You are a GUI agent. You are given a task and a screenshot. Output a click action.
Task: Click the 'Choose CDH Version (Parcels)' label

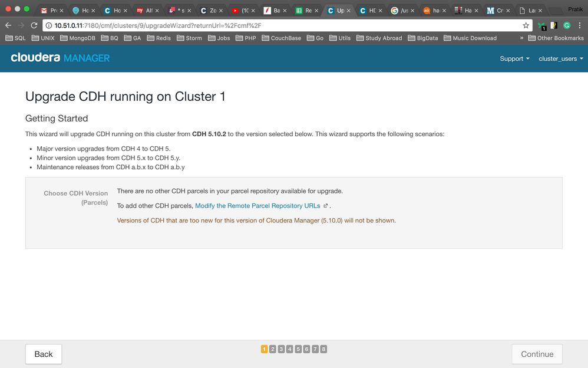76,198
